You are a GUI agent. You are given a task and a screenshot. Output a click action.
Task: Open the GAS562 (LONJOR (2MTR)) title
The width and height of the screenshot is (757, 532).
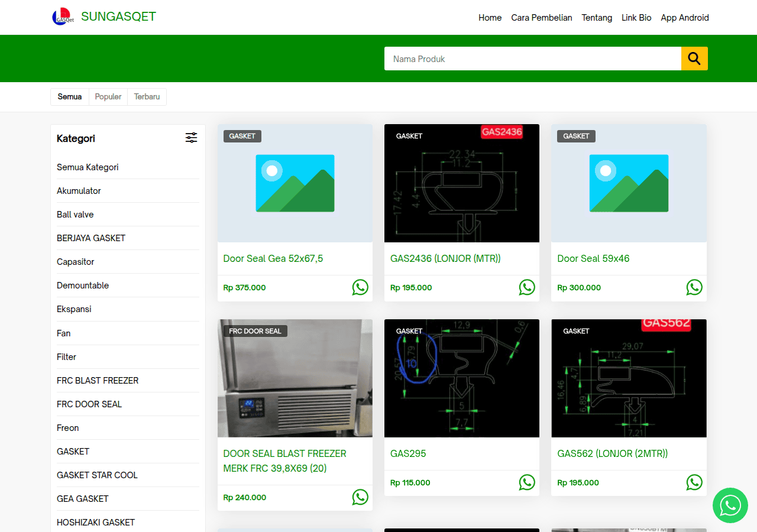point(612,453)
